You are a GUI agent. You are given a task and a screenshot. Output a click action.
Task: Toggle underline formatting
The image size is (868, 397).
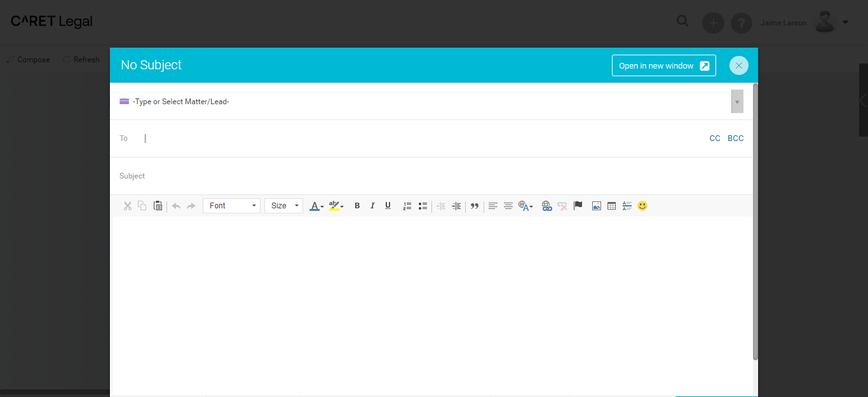[388, 206]
